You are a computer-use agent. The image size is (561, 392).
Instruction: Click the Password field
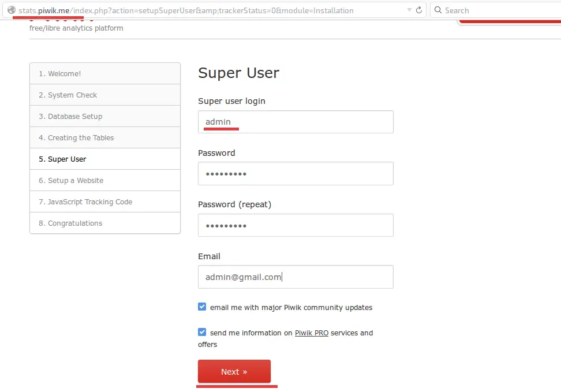pyautogui.click(x=296, y=174)
